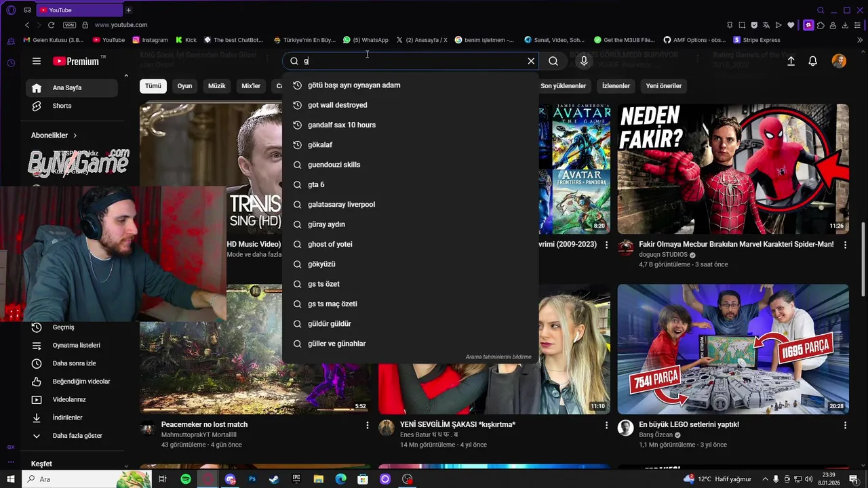Image resolution: width=868 pixels, height=488 pixels.
Task: Open the YouTube hamburger guide menu
Action: coord(37,61)
